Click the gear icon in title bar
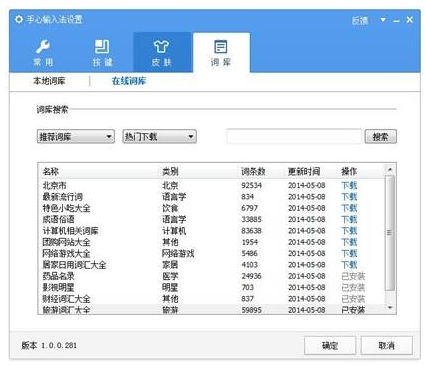 click(x=19, y=20)
